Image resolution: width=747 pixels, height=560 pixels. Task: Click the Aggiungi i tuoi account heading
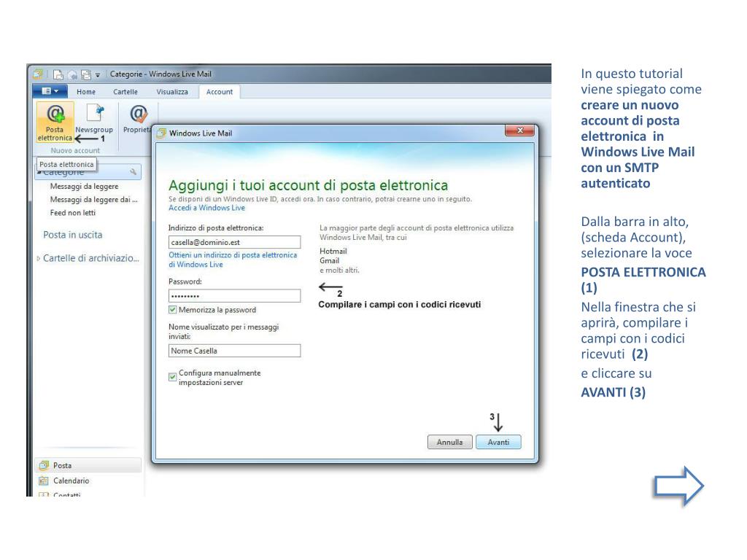pyautogui.click(x=309, y=185)
